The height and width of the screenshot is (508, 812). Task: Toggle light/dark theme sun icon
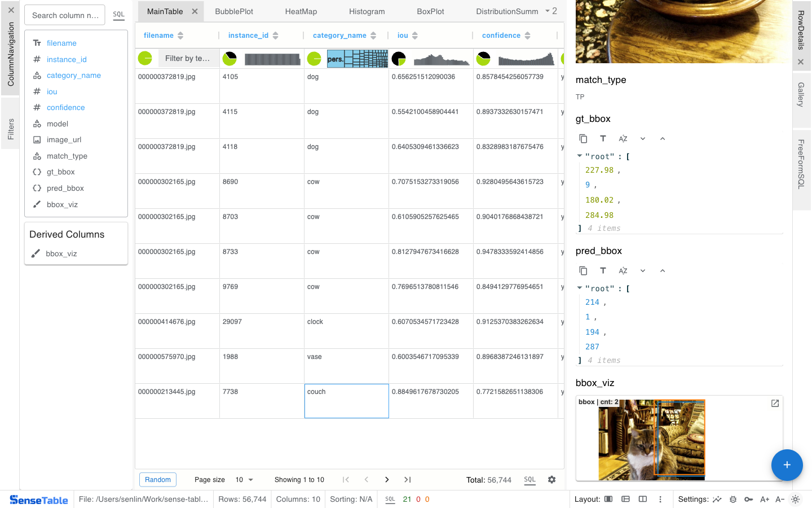click(795, 500)
